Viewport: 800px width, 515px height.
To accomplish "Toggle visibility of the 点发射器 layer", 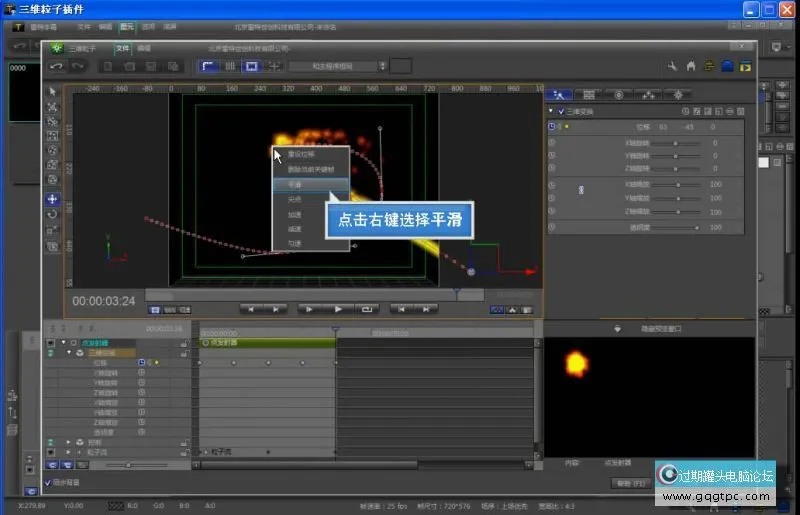I will click(51, 343).
